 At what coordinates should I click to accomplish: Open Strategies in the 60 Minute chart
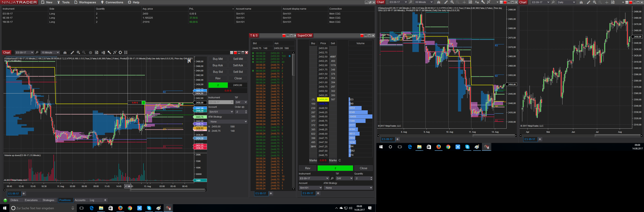pos(489,2)
